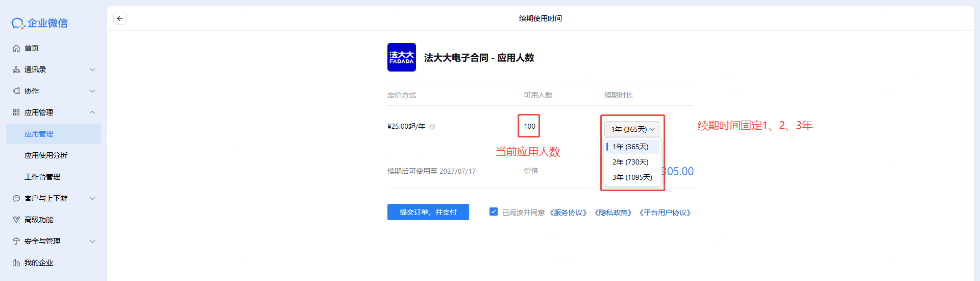
Task: Click the 提交订单，并支付 button
Action: click(x=428, y=212)
